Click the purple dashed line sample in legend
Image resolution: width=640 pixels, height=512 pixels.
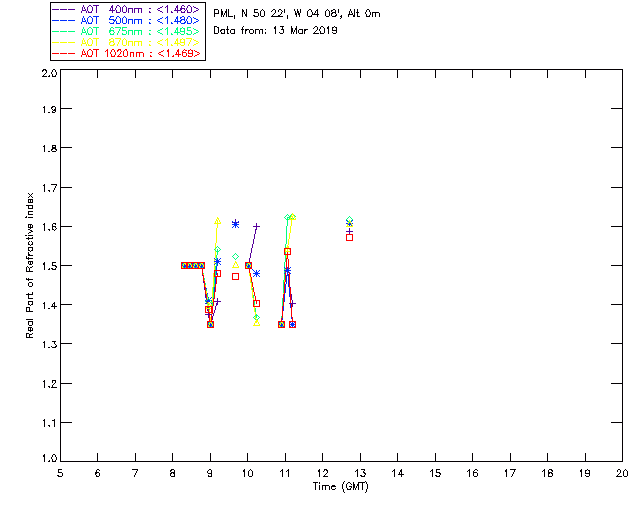[64, 9]
